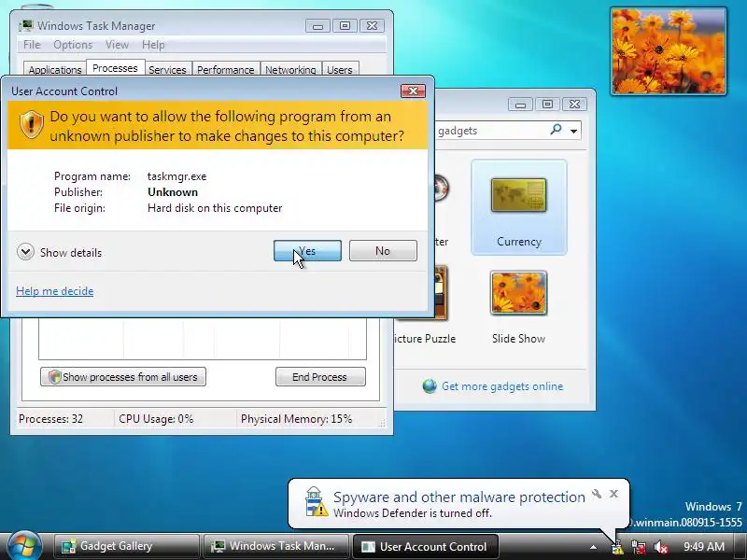This screenshot has height=560, width=747.
Task: Select the Currency gadget icon
Action: (x=519, y=195)
